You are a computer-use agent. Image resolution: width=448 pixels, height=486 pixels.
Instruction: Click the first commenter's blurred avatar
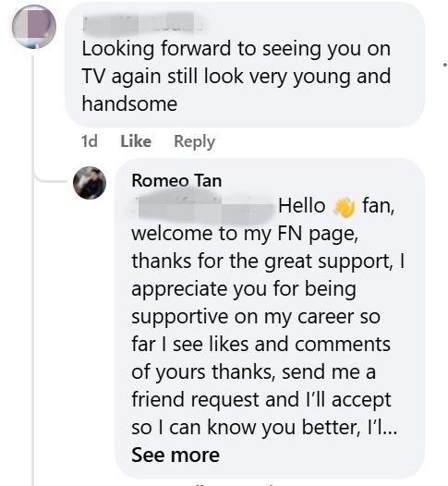point(34,27)
